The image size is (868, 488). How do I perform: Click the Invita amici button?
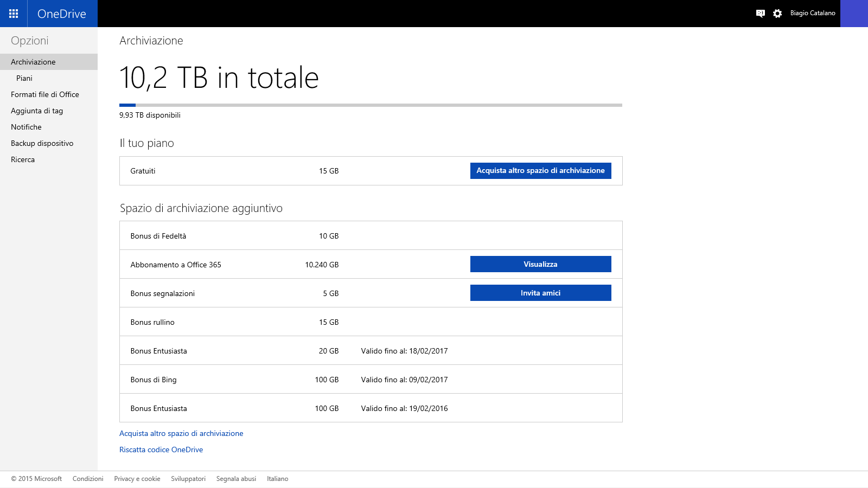540,293
